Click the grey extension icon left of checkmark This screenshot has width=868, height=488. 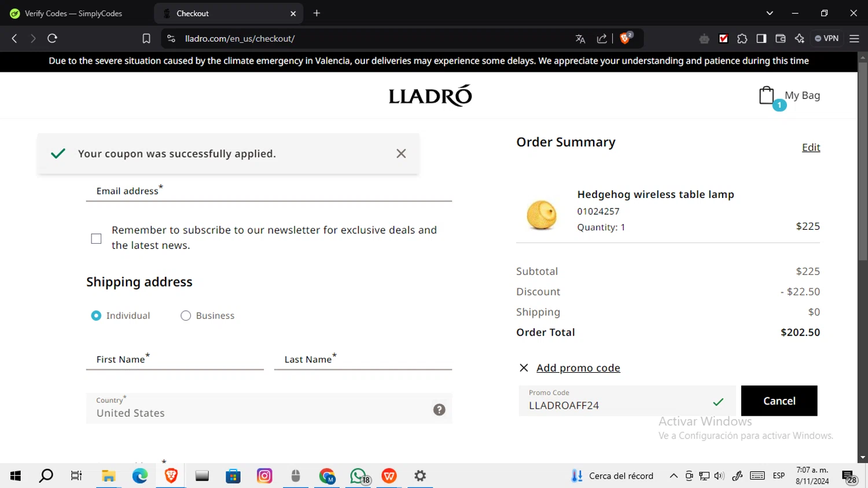pyautogui.click(x=704, y=39)
